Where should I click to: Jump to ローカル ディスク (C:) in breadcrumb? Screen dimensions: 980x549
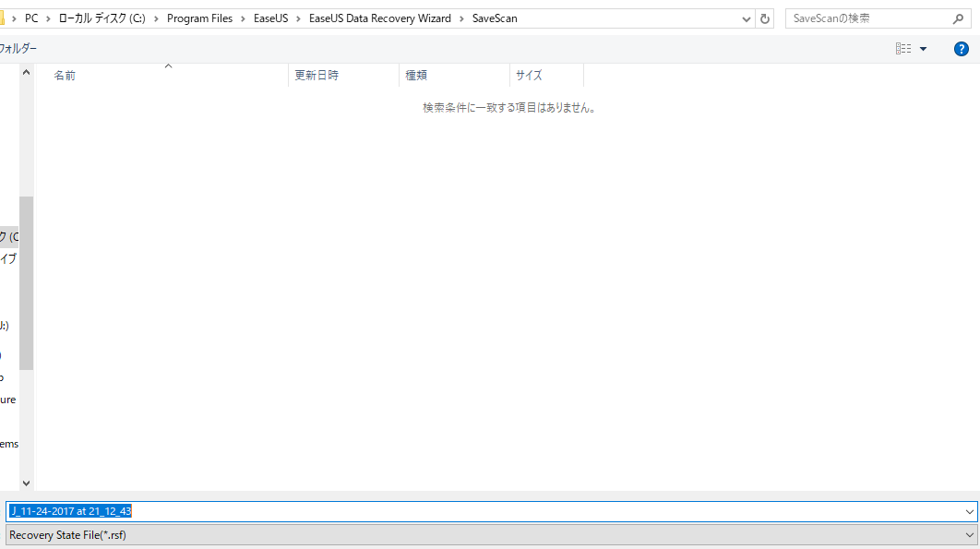[102, 18]
